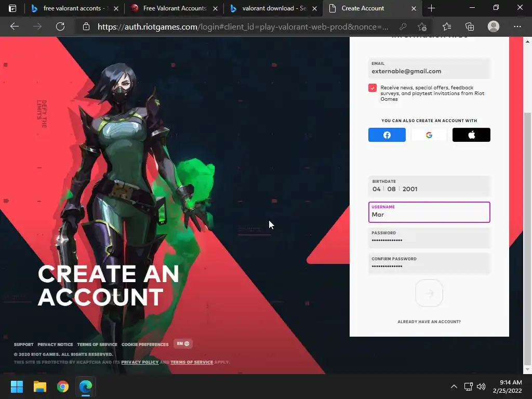Open the Favorites list
The width and height of the screenshot is (532, 399).
(x=446, y=26)
